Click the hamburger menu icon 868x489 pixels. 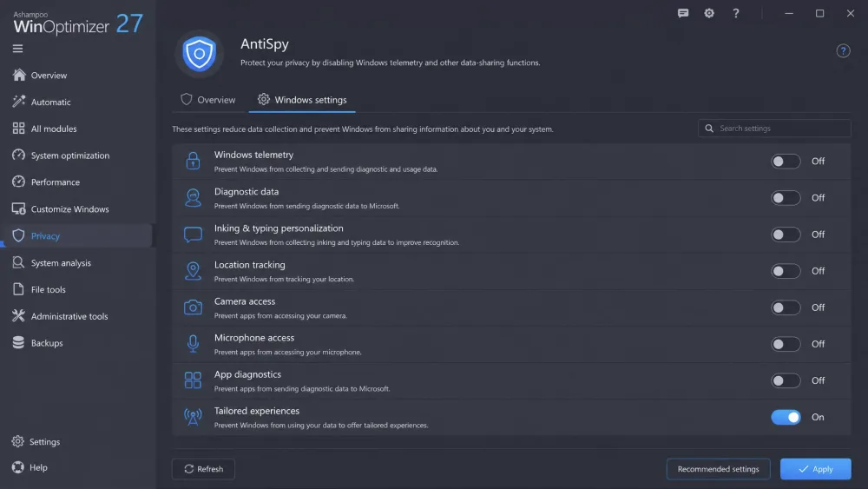click(17, 49)
